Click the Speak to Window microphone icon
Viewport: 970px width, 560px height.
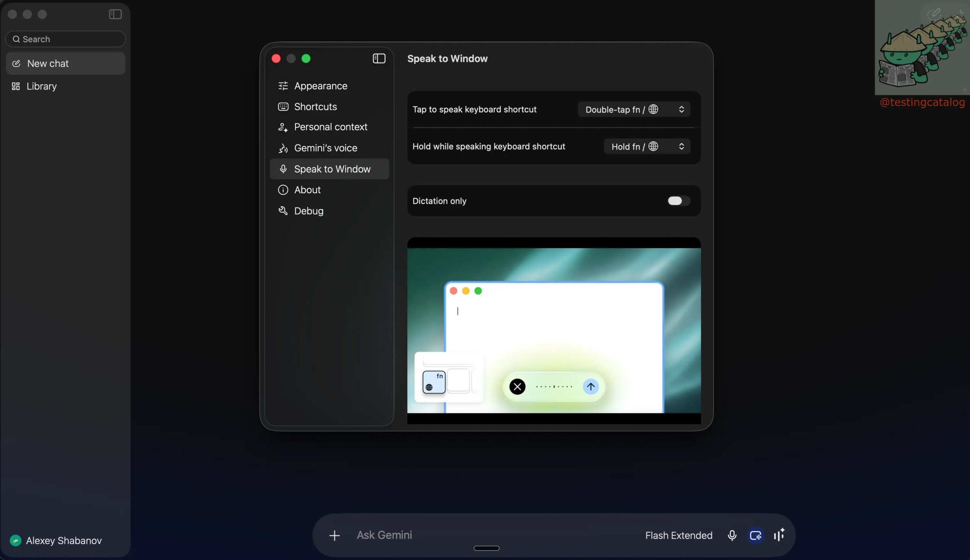click(283, 169)
